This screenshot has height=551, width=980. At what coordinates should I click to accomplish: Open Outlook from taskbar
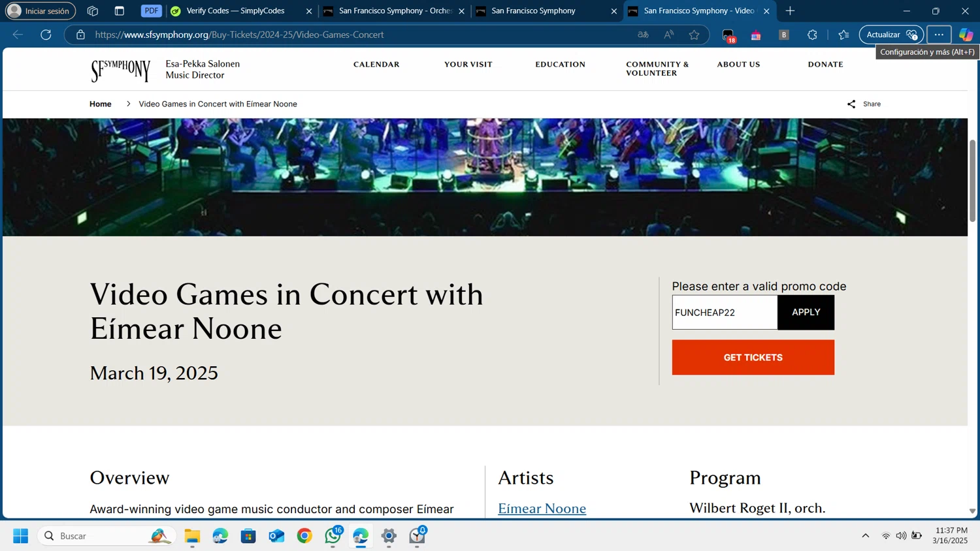[x=276, y=536]
